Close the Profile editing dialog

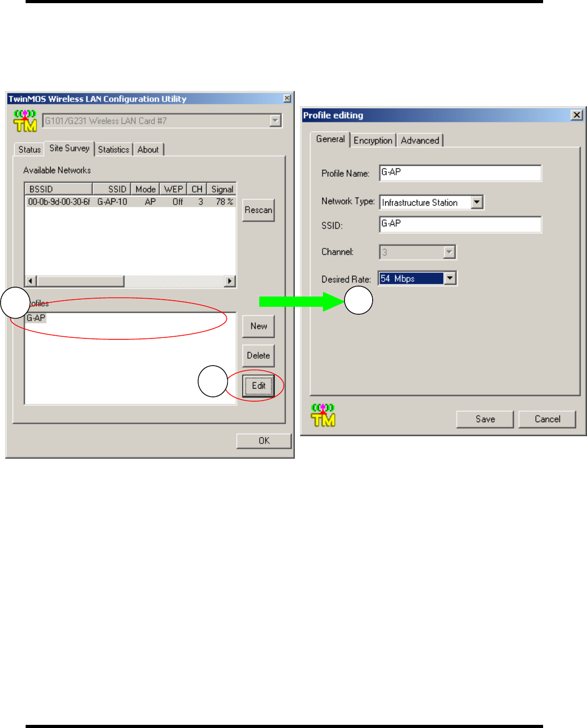point(577,115)
